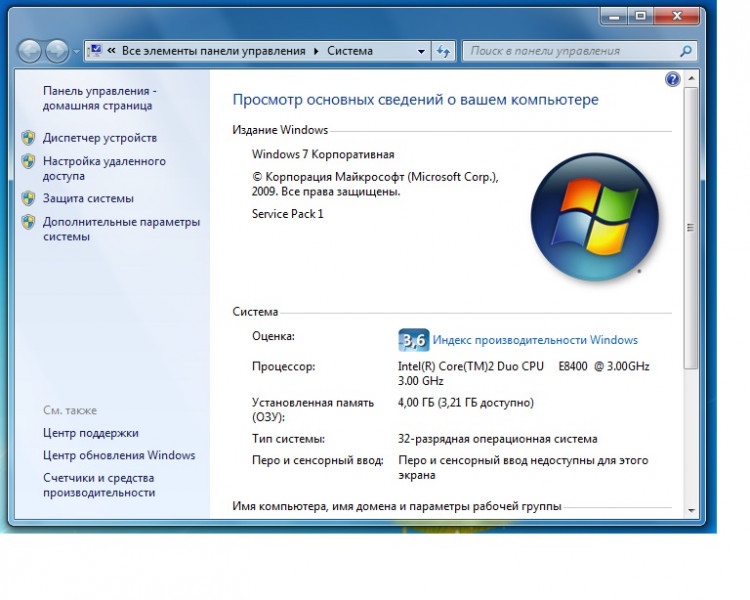Open recent pages dropdown next to Forward
The image size is (750, 600).
click(75, 51)
